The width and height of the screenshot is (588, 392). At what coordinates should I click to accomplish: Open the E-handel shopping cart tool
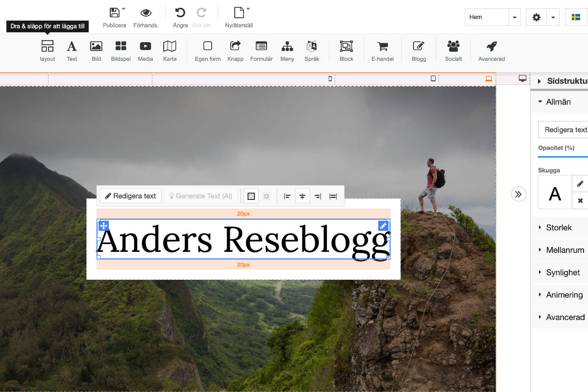(383, 51)
